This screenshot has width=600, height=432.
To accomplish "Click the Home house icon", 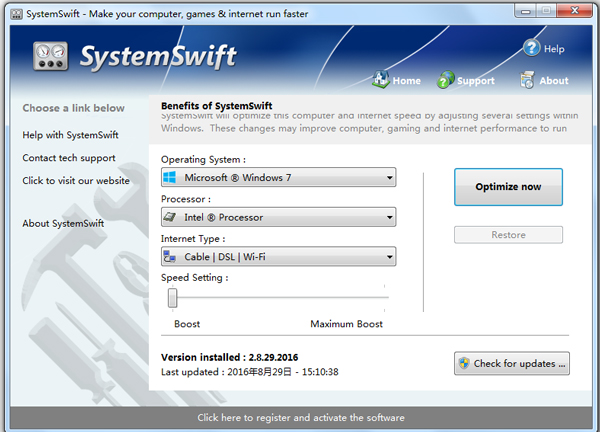I will tap(380, 80).
